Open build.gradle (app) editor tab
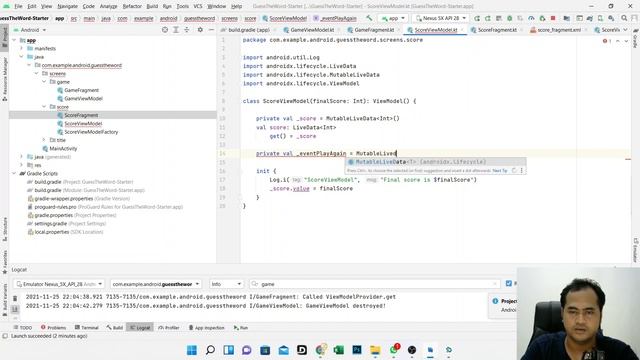 [x=249, y=30]
